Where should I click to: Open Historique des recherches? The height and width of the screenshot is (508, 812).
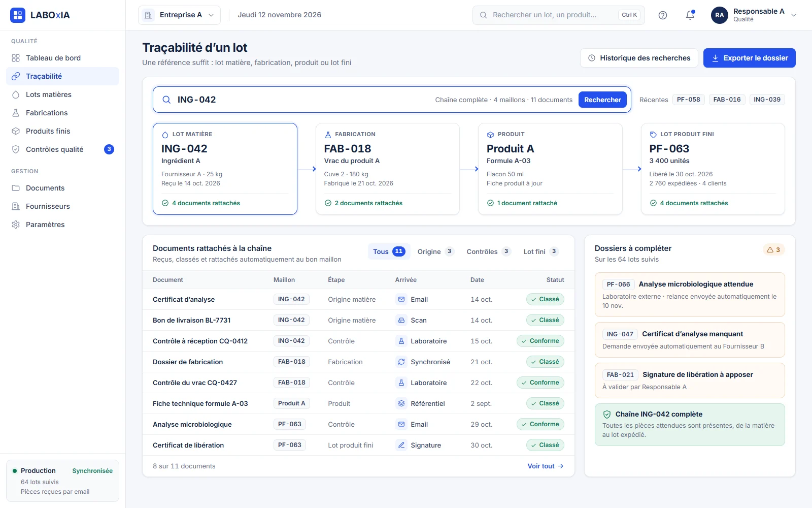(x=639, y=58)
